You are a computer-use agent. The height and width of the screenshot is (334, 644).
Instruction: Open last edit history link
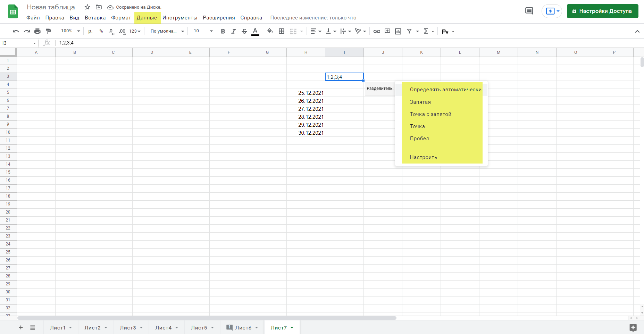(313, 18)
